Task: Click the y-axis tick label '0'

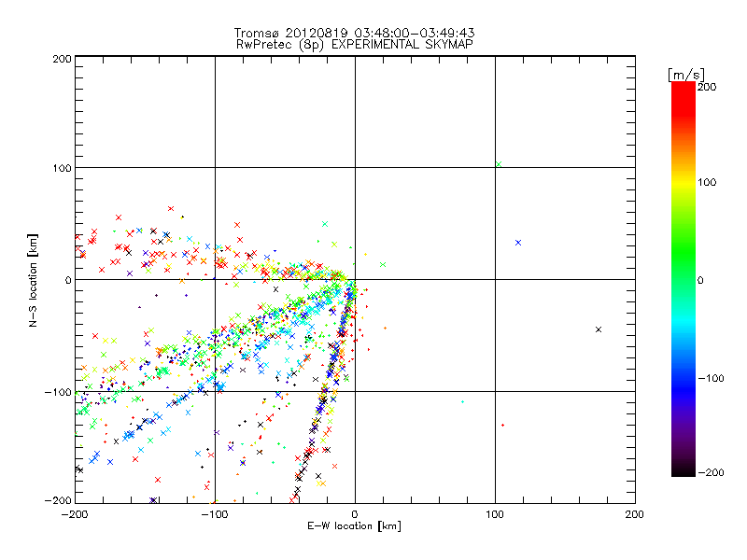Action: 68,280
